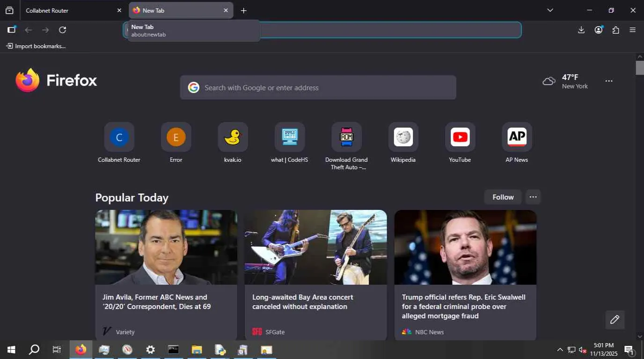
Task: Open the Windows Start menu
Action: click(11, 350)
